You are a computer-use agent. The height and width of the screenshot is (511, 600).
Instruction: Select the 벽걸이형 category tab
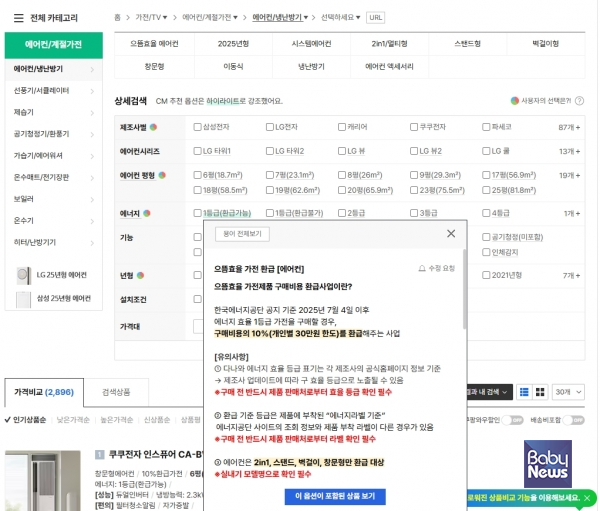coord(546,44)
